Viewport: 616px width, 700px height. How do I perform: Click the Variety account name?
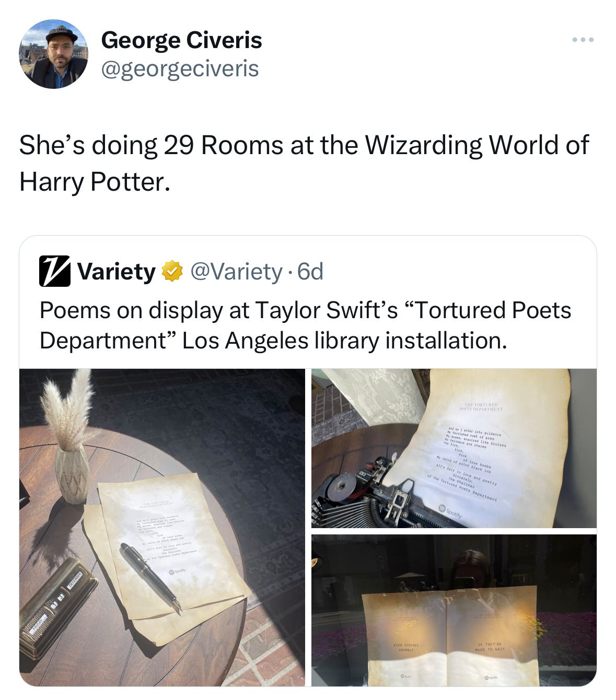pos(116,272)
